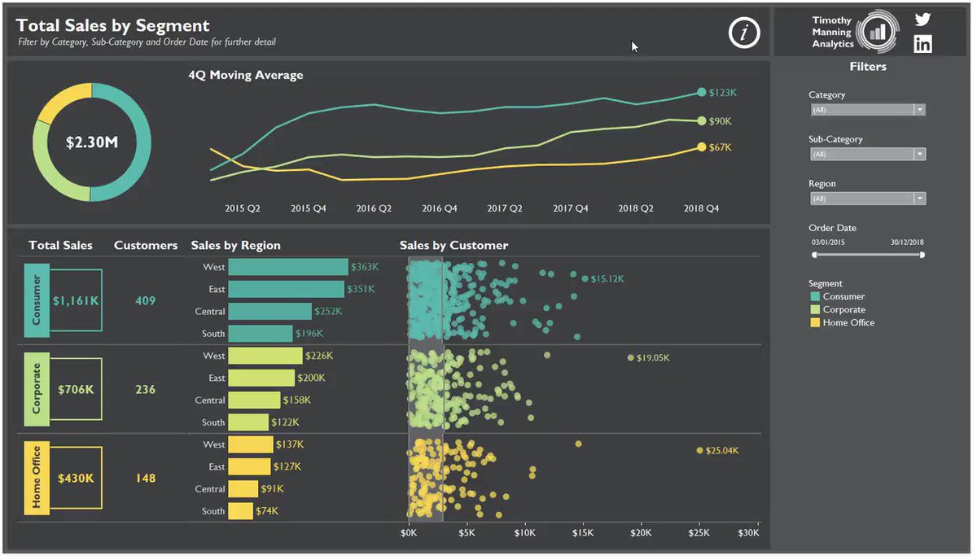Screen dimensions: 977x560
Task: Select the $25.04K customer dot
Action: pyautogui.click(x=699, y=450)
